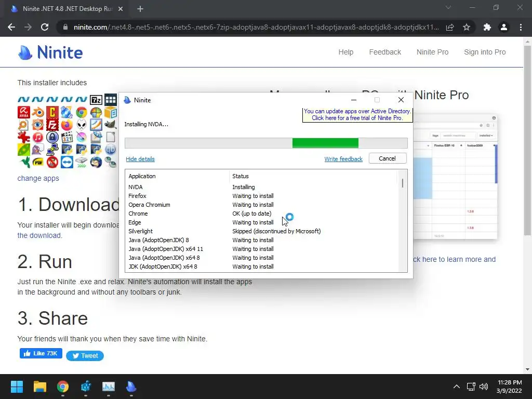Image resolution: width=532 pixels, height=399 pixels.
Task: Click the Blender icon on the page
Action: [38, 112]
